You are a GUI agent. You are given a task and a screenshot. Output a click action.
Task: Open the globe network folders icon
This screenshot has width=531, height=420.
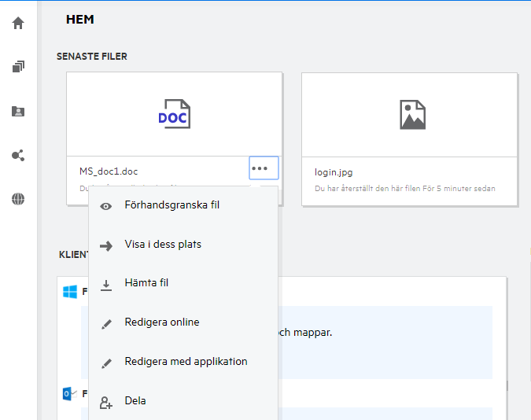[18, 199]
